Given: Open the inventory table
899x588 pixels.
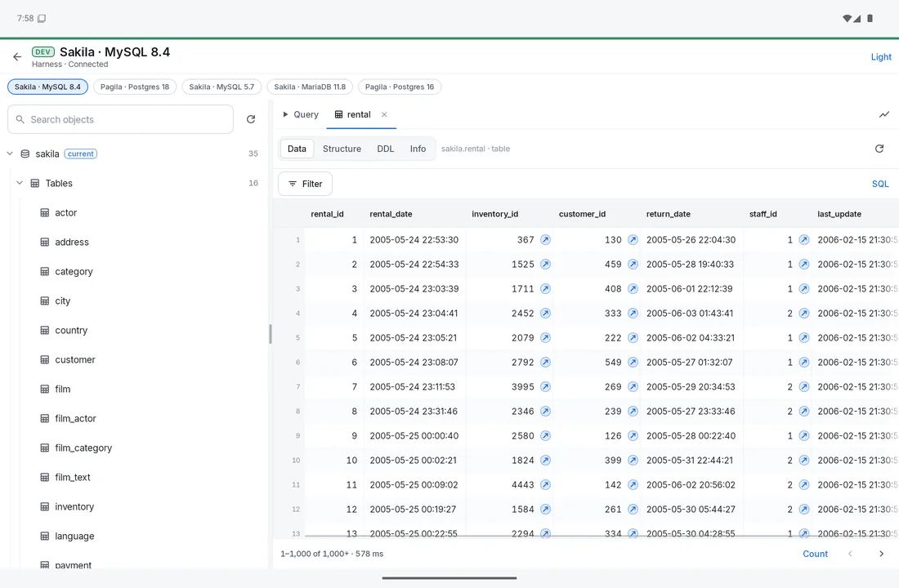Looking at the screenshot, I should click(74, 506).
